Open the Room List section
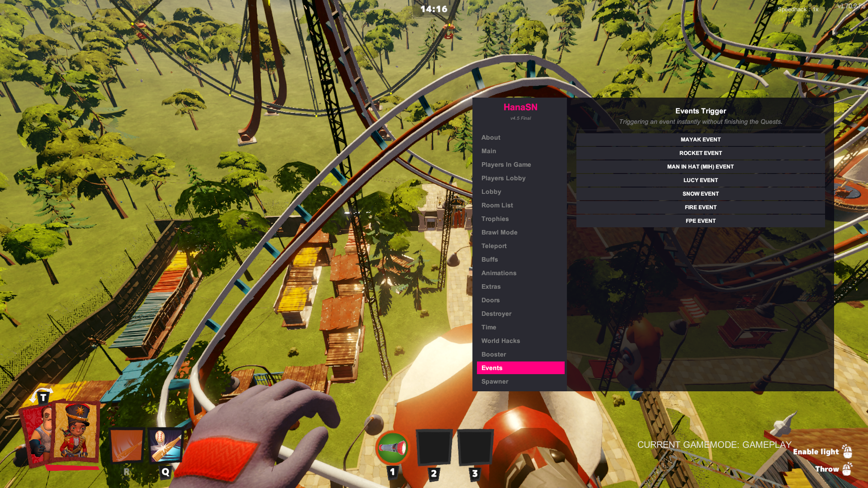The width and height of the screenshot is (868, 488). coord(520,205)
